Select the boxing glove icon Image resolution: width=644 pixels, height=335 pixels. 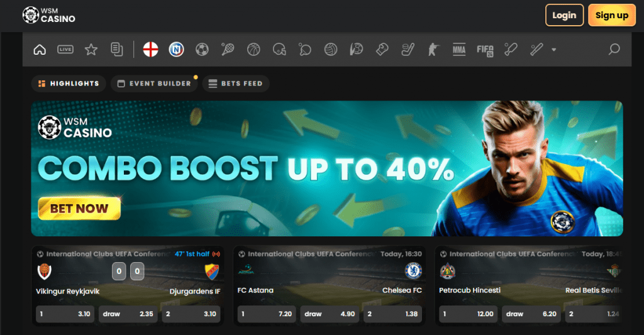click(x=382, y=50)
